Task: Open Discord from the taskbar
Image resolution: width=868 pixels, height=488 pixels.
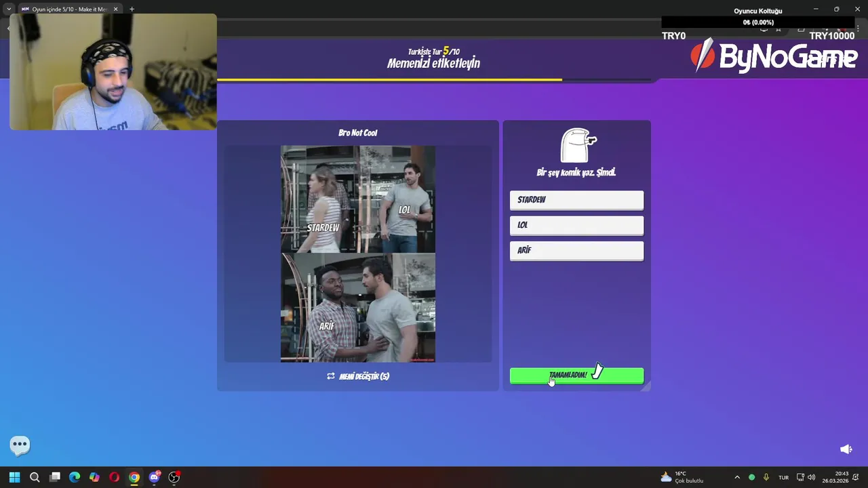Action: pos(154,477)
